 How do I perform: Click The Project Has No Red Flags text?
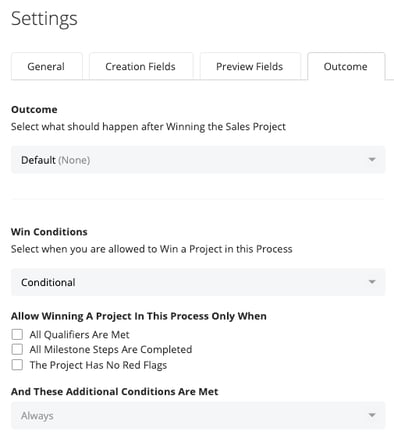98,365
